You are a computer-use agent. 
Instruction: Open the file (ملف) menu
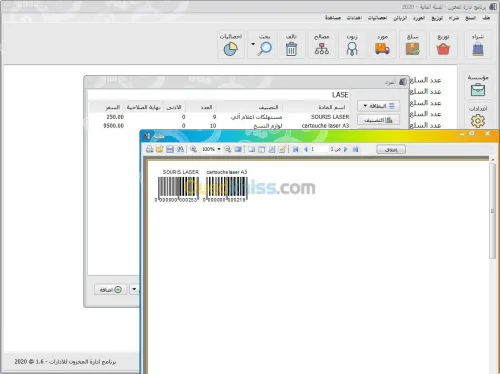tap(486, 18)
